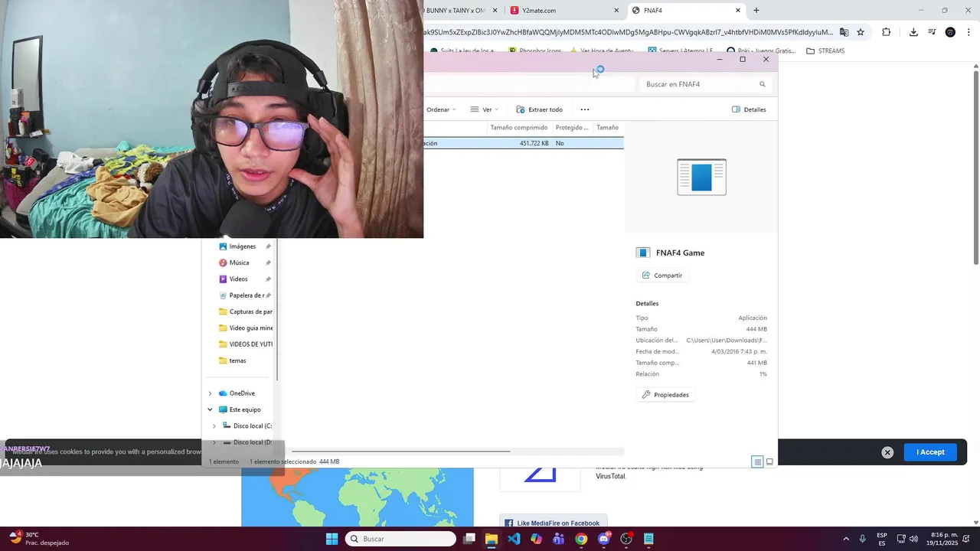Screen dimensions: 980x551
Task: Switch to large icons view icon
Action: click(769, 461)
